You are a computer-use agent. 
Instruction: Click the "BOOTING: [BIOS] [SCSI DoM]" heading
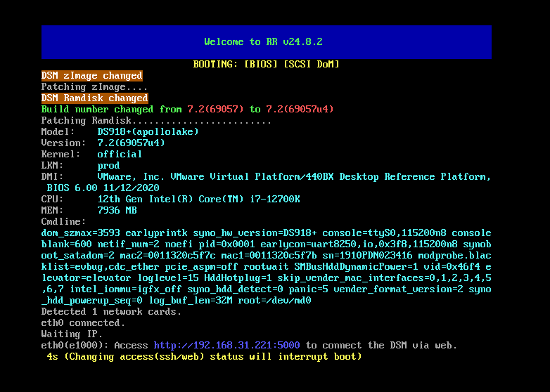[266, 64]
